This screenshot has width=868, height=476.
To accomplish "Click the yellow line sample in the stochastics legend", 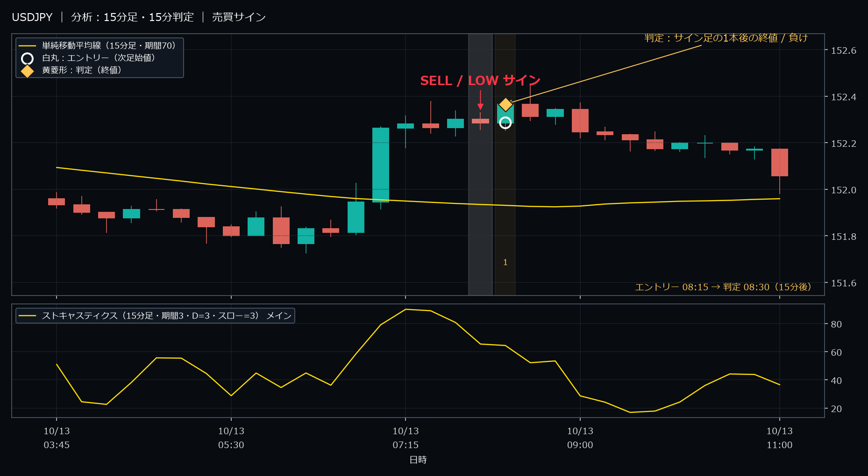I will [x=28, y=316].
